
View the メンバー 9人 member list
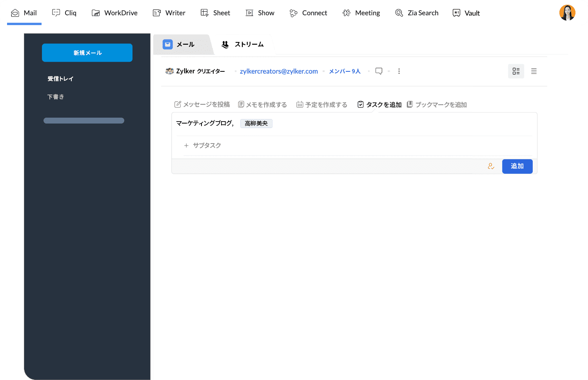pyautogui.click(x=345, y=71)
